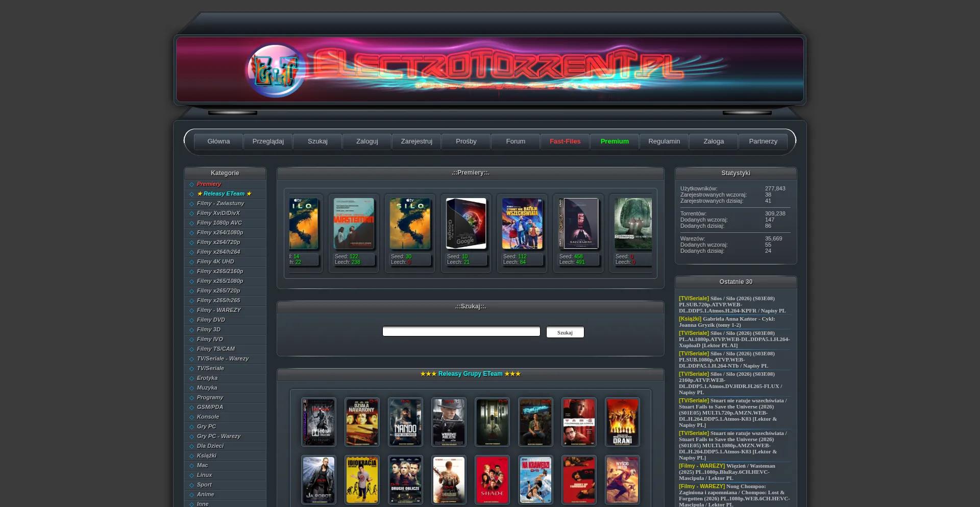The width and height of the screenshot is (980, 507).
Task: Open the Muzyka category
Action: [x=207, y=388]
